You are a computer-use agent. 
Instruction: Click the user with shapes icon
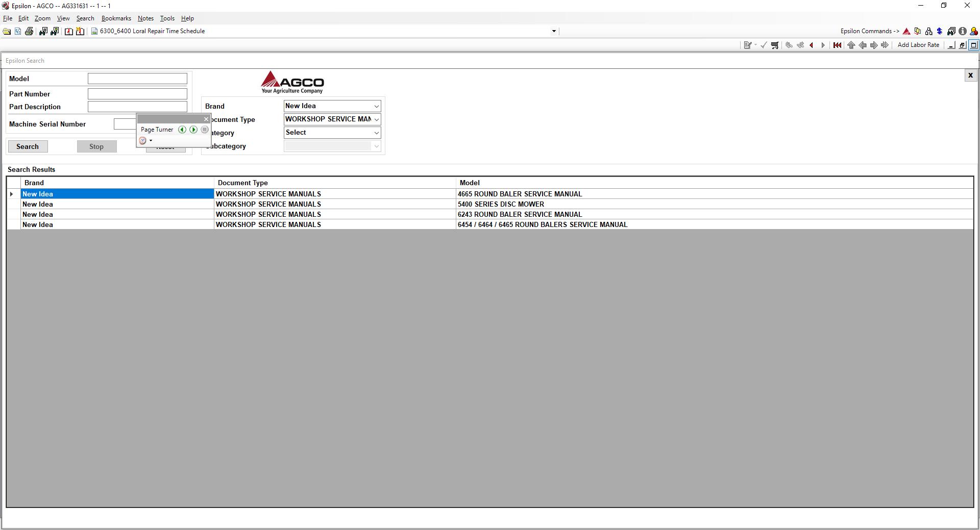pyautogui.click(x=974, y=31)
